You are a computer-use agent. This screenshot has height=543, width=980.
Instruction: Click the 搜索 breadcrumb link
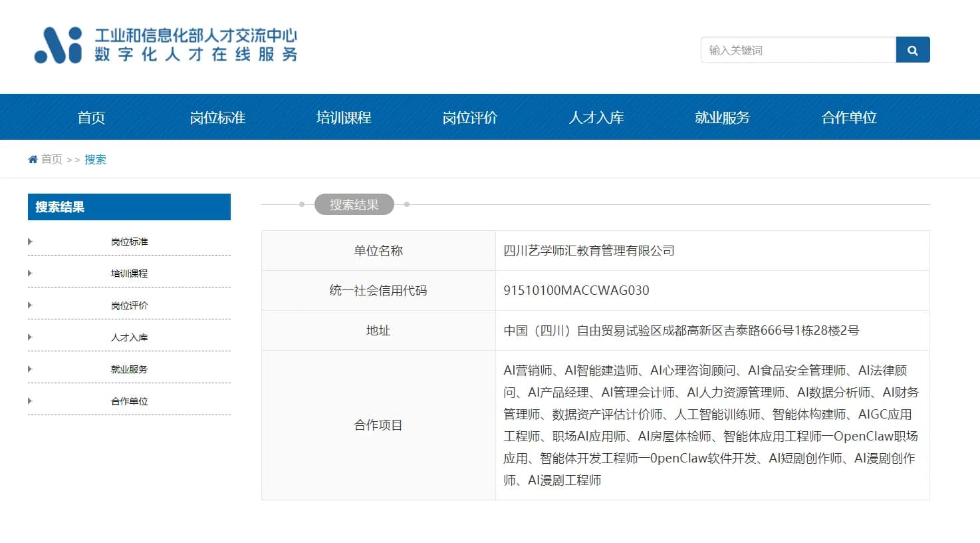[x=95, y=159]
